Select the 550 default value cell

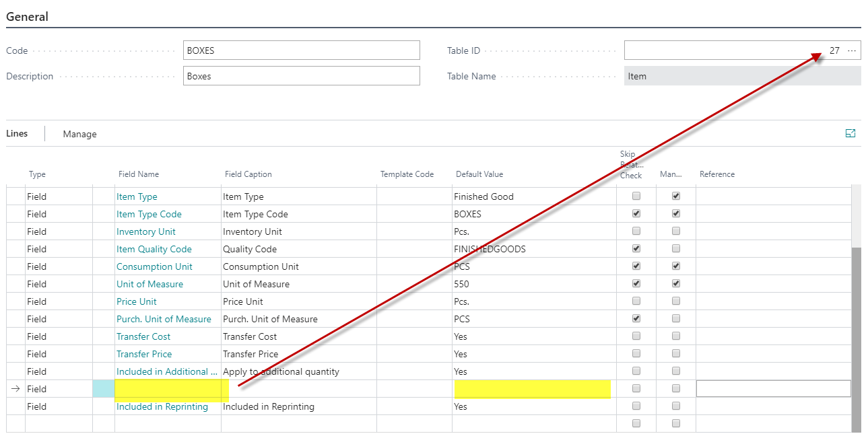coord(534,284)
